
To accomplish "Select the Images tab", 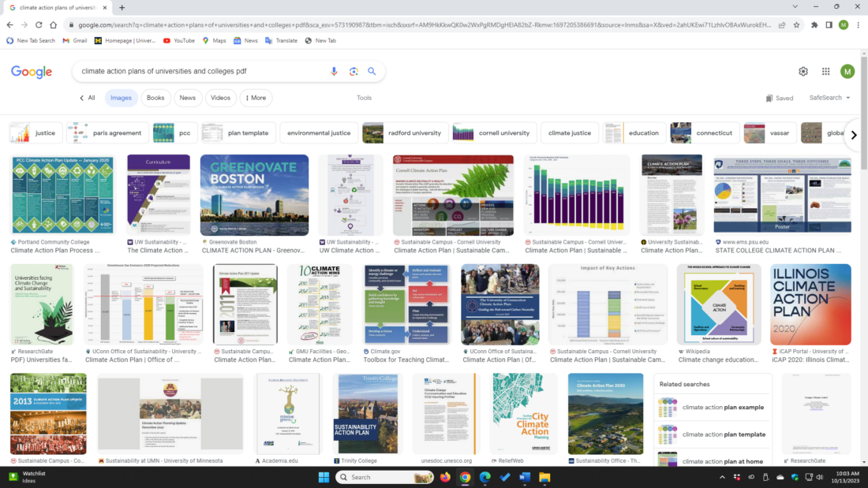I will click(121, 98).
